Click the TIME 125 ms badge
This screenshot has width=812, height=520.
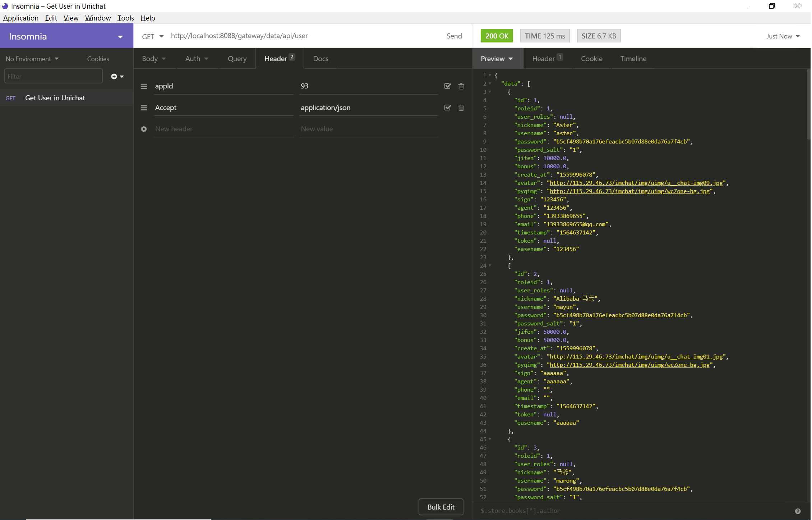pos(545,36)
